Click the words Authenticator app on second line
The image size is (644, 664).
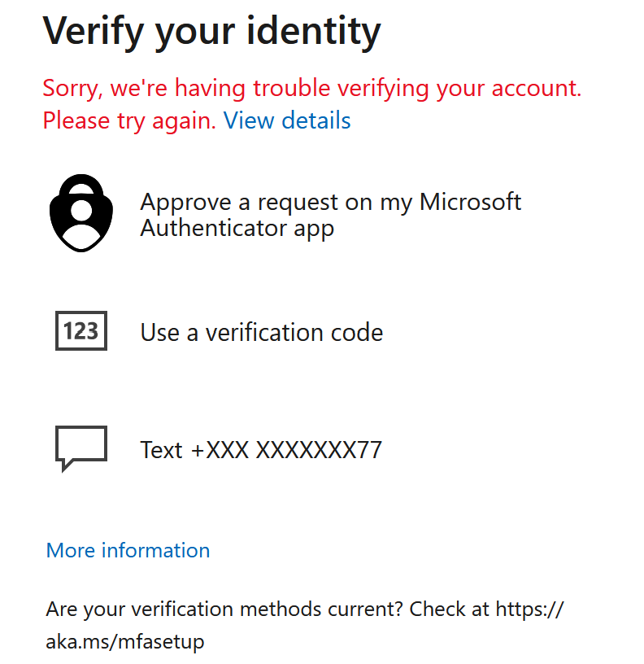point(237,228)
